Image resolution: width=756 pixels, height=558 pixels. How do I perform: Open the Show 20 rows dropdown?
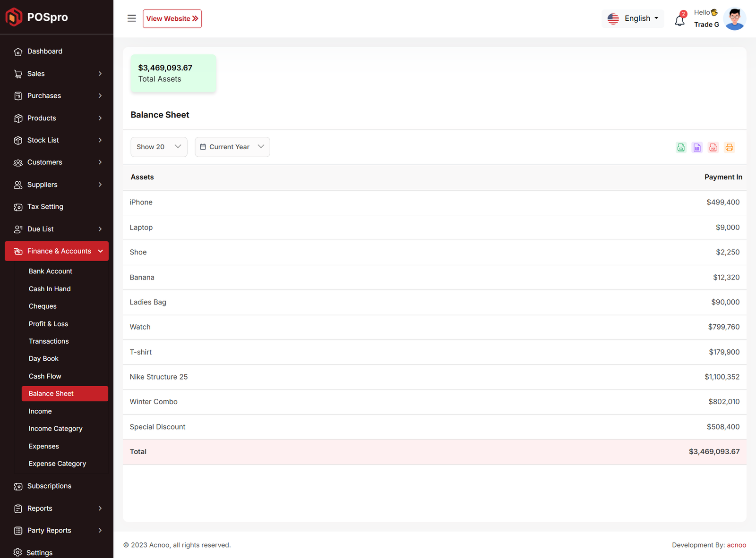tap(159, 147)
